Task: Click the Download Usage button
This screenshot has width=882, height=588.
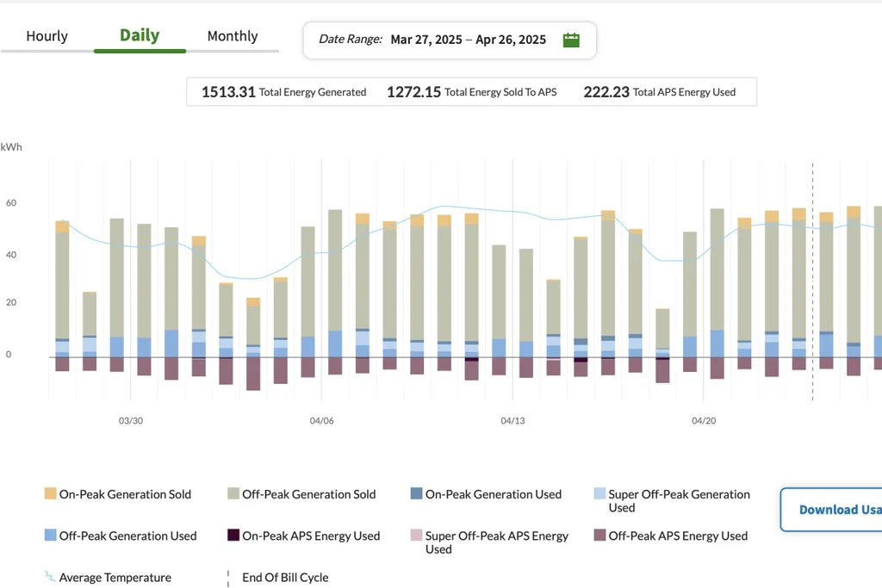Action: (x=831, y=510)
